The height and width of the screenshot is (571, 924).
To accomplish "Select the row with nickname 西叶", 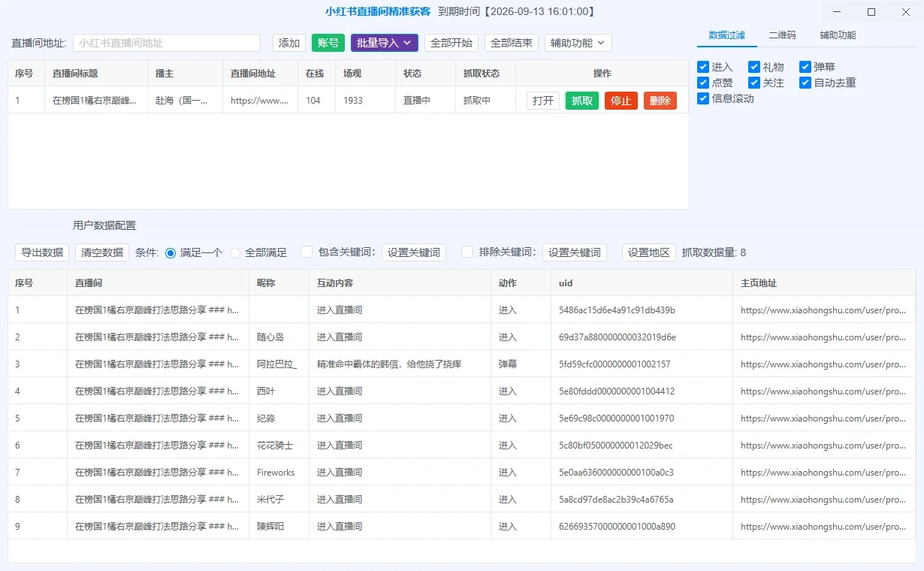I will pos(461,391).
